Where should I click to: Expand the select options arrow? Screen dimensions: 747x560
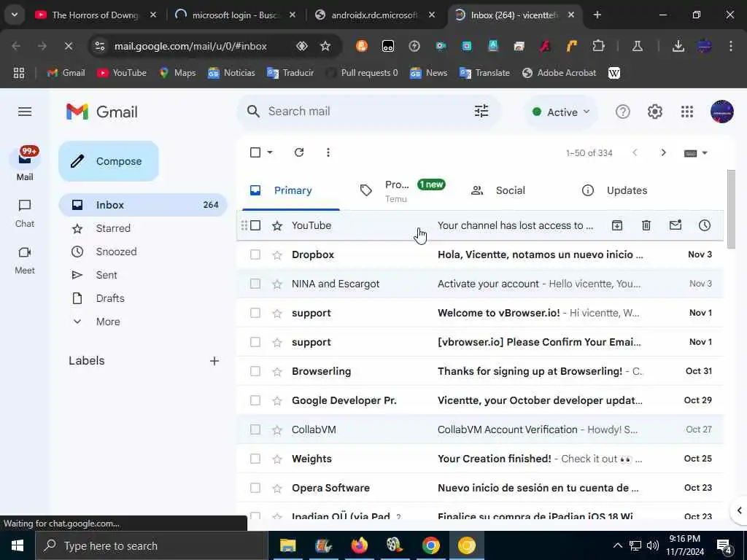270,152
